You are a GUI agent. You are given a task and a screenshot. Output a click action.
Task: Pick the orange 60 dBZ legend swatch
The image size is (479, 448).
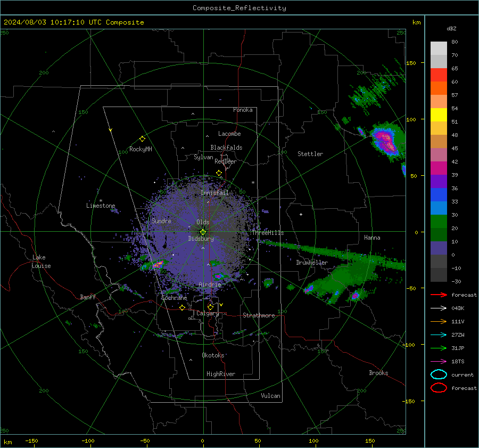(x=439, y=88)
